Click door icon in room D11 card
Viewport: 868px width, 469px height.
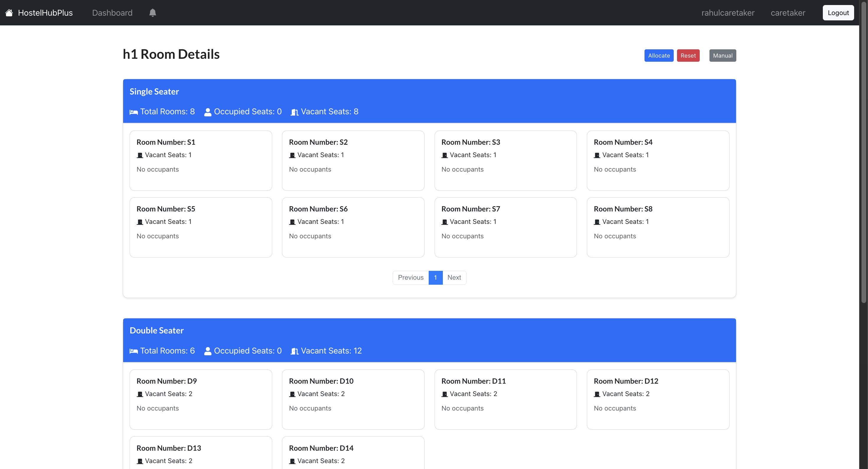coord(444,394)
